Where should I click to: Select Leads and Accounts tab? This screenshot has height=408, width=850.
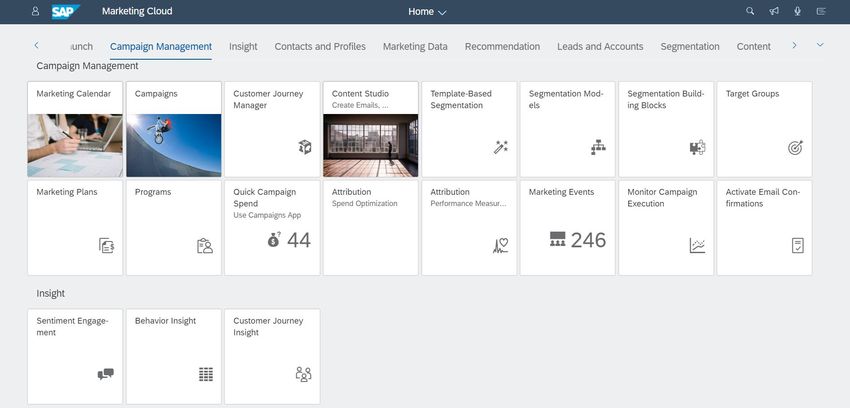click(600, 47)
